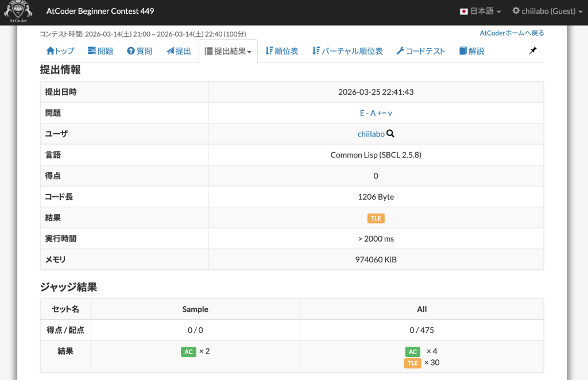This screenshot has height=380, width=588.
Task: Open the 質問 tab
Action: point(140,51)
